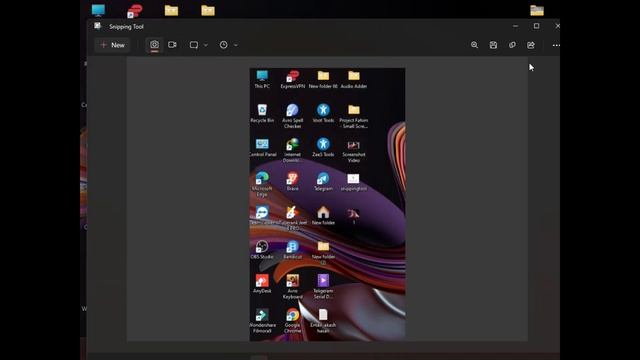Maximize the Snipping Tool window
The width and height of the screenshot is (640, 360).
coord(536,26)
